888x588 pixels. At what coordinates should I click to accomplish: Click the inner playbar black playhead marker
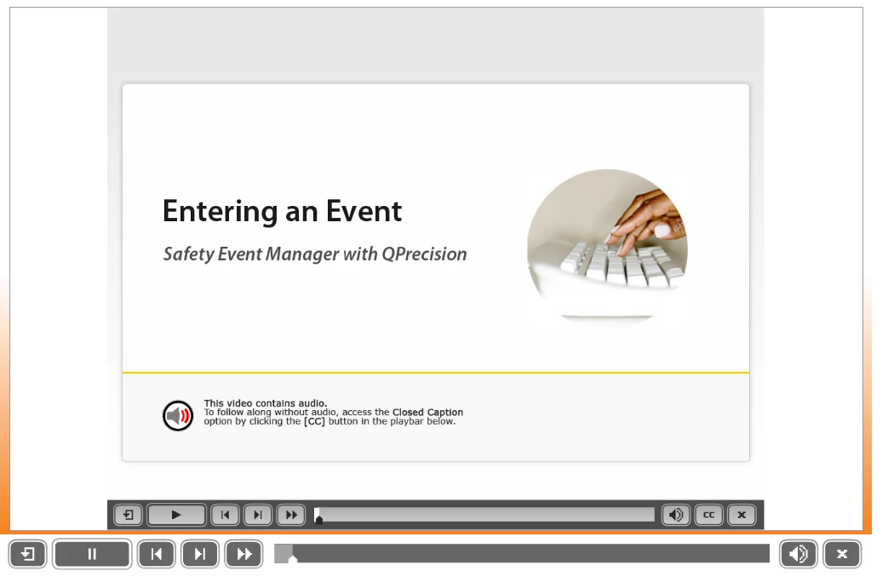(318, 520)
